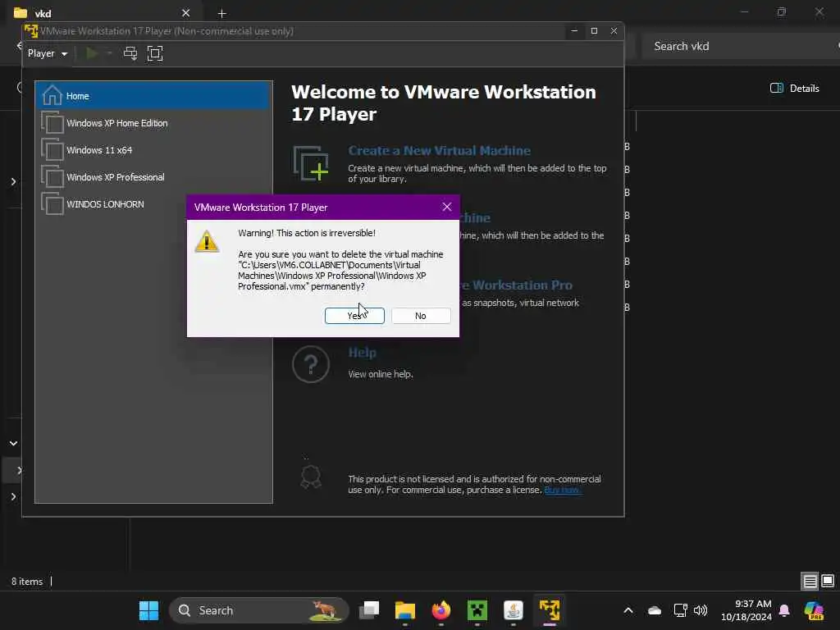Open the clock and date flyout

click(746, 610)
